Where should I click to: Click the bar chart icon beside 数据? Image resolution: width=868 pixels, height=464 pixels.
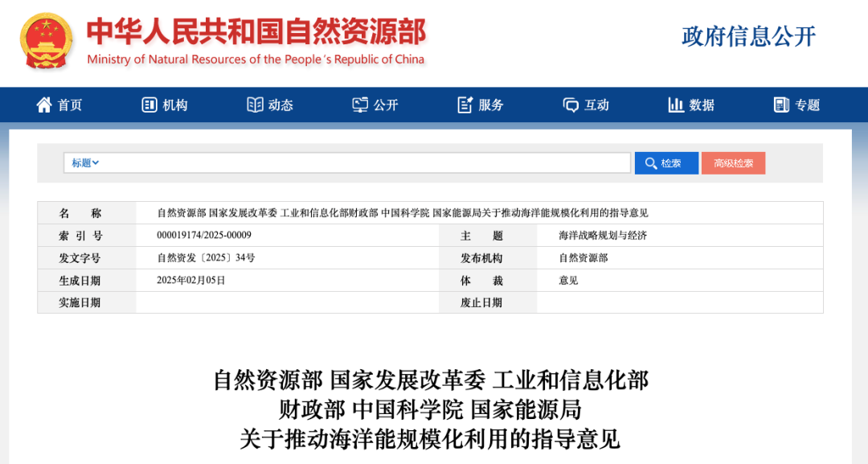click(x=676, y=105)
